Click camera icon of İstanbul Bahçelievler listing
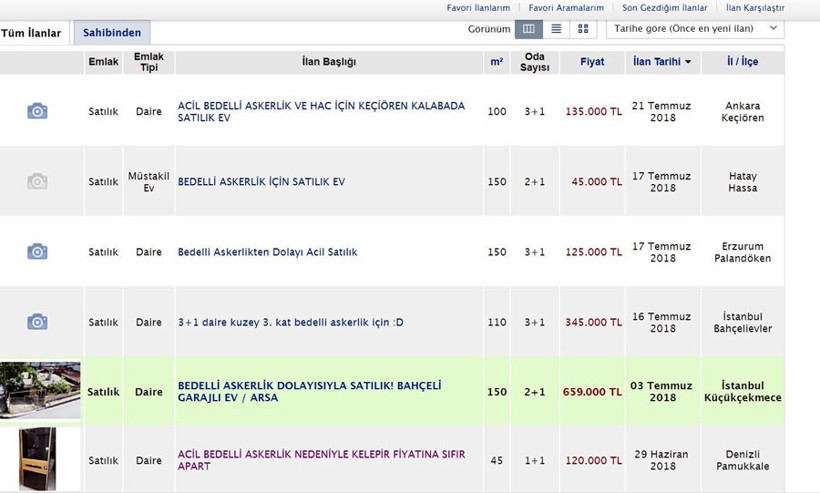The width and height of the screenshot is (820, 493). coord(37,321)
